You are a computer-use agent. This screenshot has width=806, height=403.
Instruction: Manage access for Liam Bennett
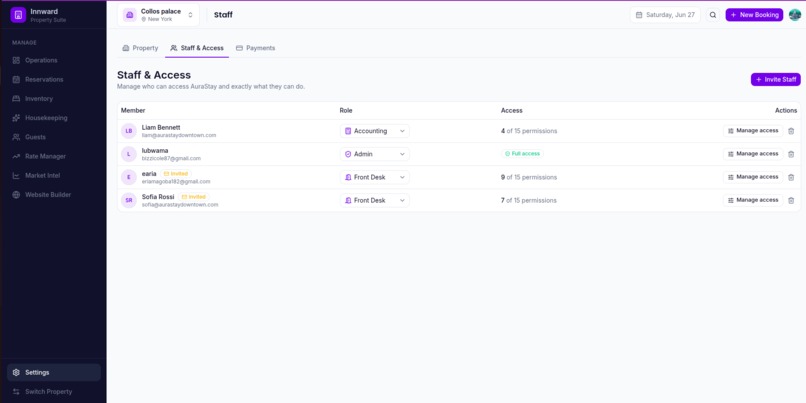point(753,131)
